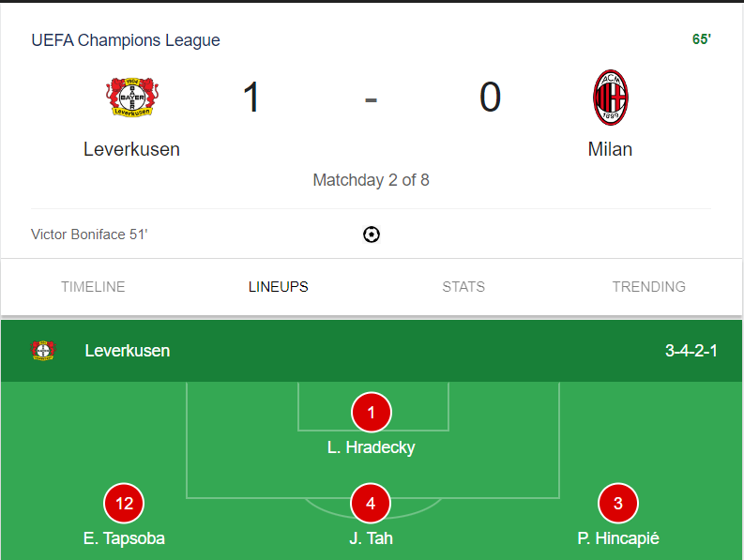
Task: Open the Trending tab
Action: point(648,287)
